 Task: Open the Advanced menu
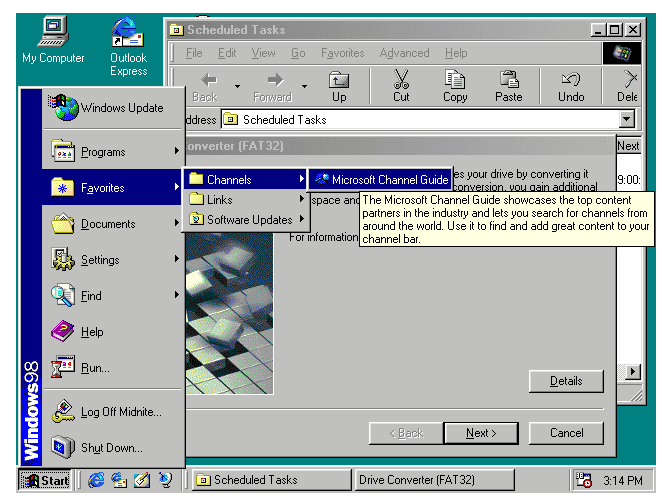pyautogui.click(x=404, y=53)
